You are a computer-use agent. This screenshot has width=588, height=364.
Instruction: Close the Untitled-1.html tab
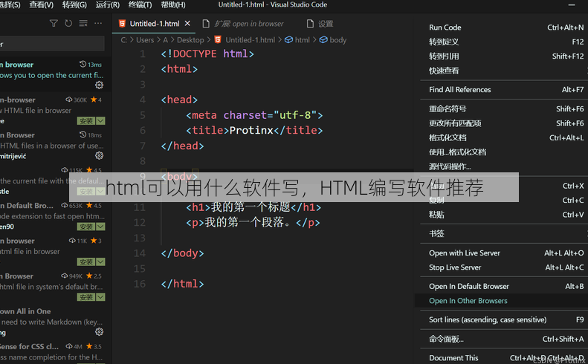(187, 24)
